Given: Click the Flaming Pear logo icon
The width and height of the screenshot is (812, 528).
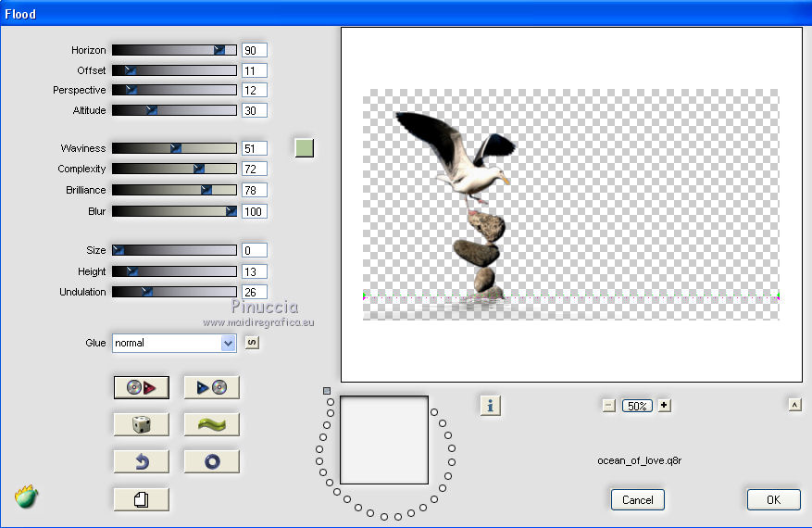Looking at the screenshot, I should [26, 497].
